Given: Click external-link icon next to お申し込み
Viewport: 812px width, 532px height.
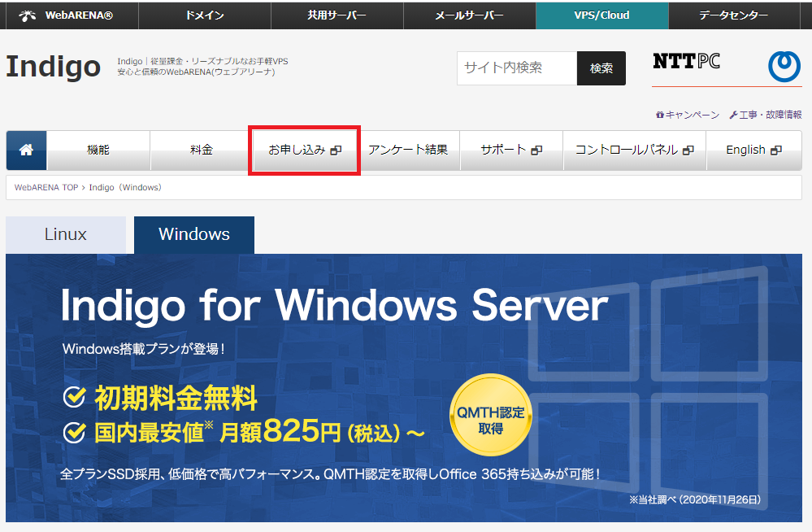Looking at the screenshot, I should (336, 150).
